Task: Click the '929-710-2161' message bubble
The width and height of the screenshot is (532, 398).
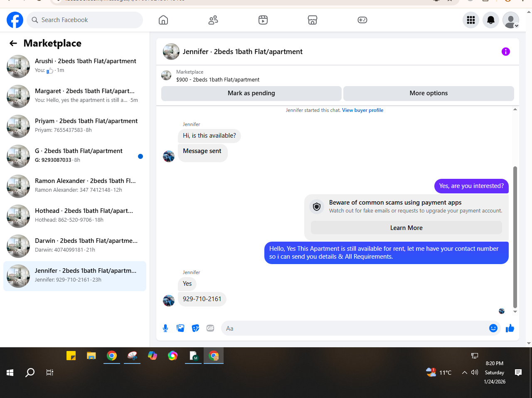Action: coord(202,299)
